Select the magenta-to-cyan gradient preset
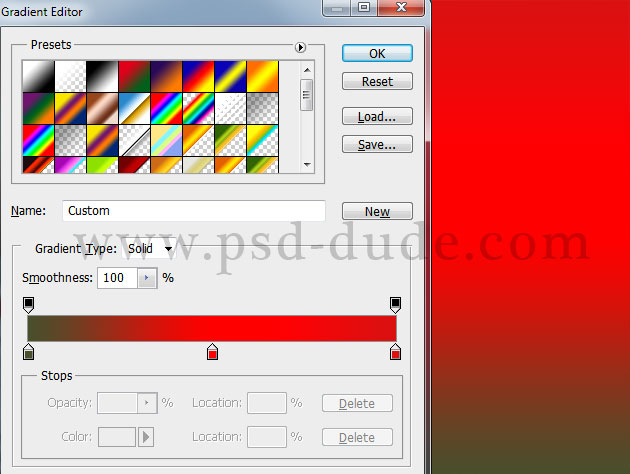 point(70,165)
